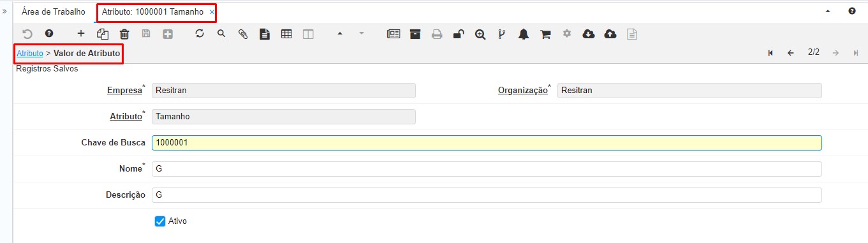Go to previous record arrow
The height and width of the screenshot is (243, 868).
pos(791,53)
